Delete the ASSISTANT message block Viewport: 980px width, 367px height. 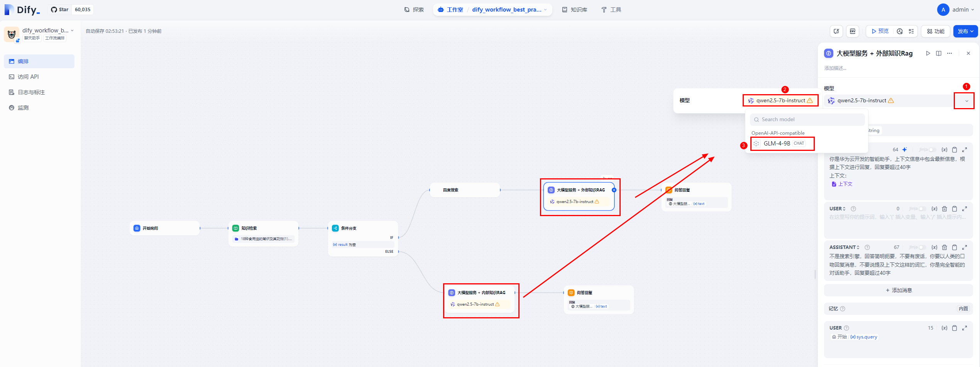tap(944, 247)
